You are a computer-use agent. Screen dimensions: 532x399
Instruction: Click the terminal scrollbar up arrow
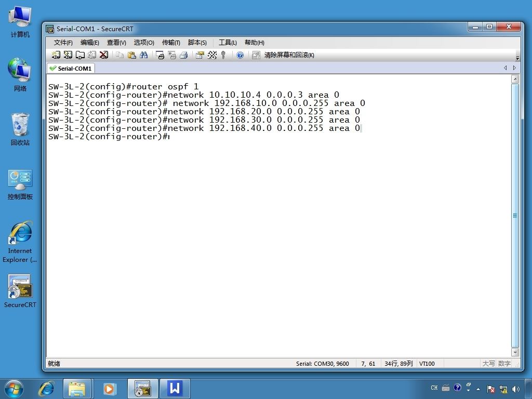click(515, 79)
